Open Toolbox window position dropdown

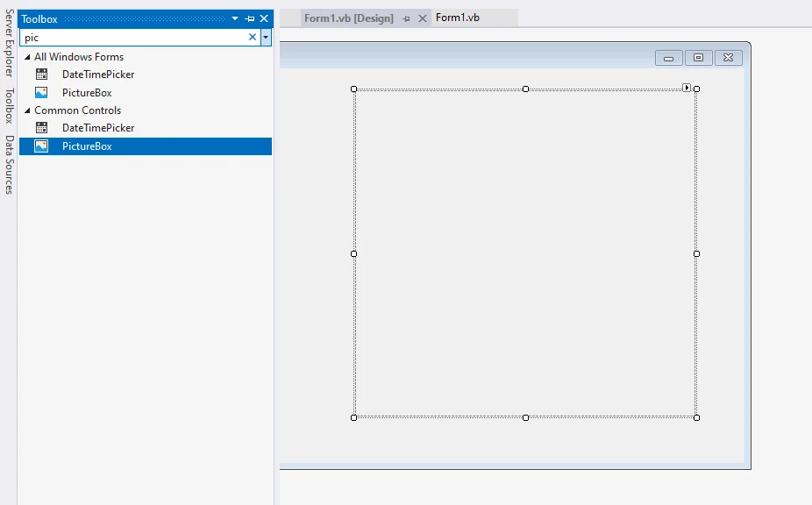pyautogui.click(x=235, y=19)
